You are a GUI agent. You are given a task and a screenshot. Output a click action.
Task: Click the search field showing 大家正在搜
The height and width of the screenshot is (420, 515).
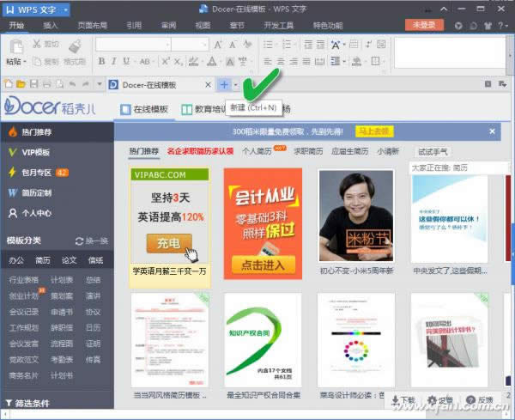click(x=458, y=168)
